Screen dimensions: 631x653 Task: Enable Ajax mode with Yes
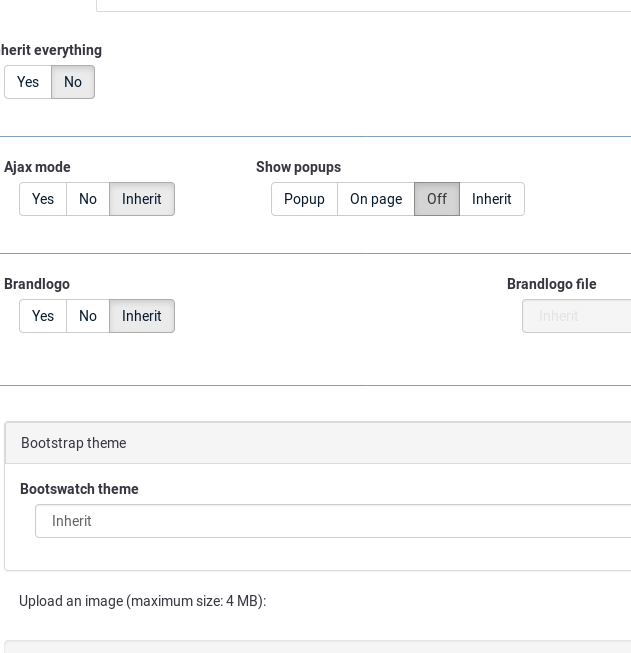point(43,199)
